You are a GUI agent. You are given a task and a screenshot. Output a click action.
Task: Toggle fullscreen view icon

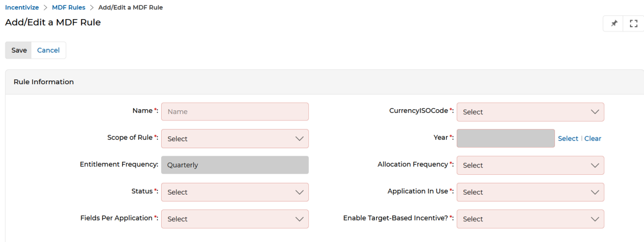tap(634, 23)
